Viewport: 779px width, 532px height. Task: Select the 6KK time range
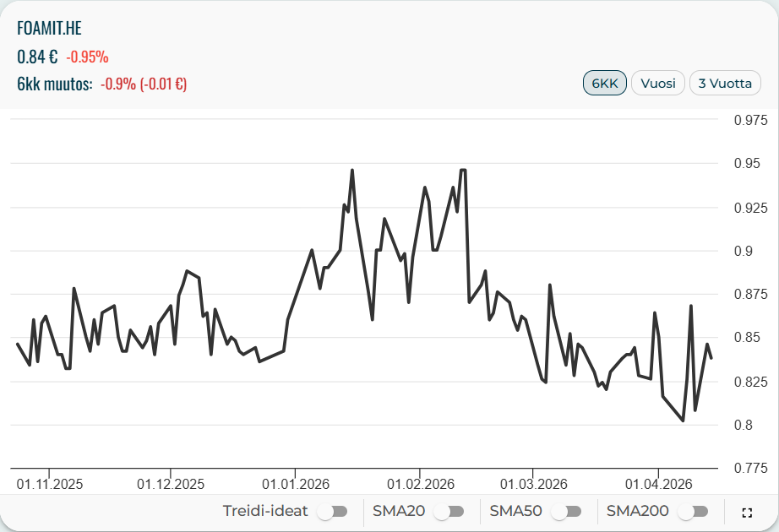pyautogui.click(x=605, y=84)
